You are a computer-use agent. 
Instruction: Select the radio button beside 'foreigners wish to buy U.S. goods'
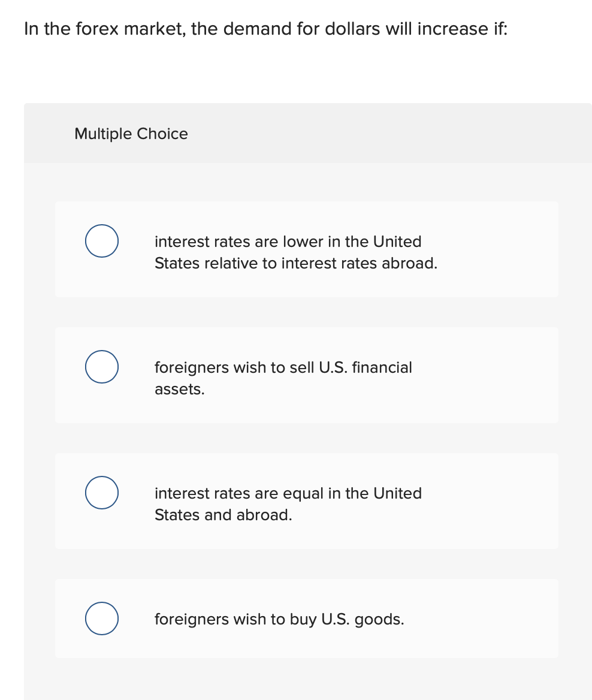pos(101,618)
